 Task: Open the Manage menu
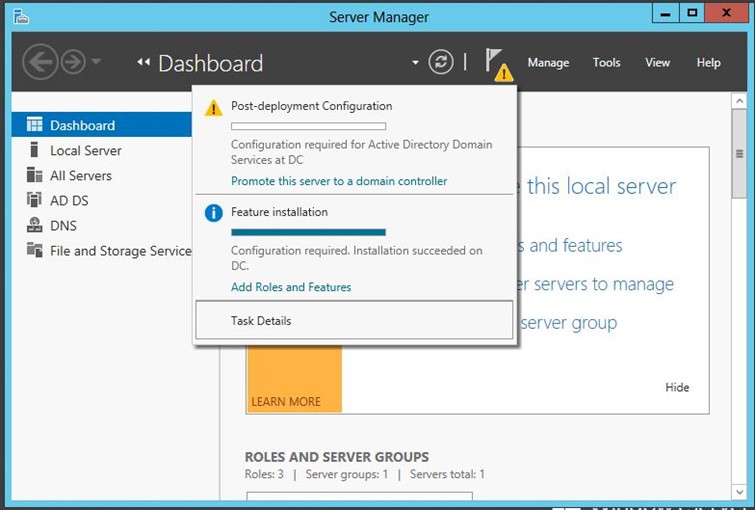[548, 63]
